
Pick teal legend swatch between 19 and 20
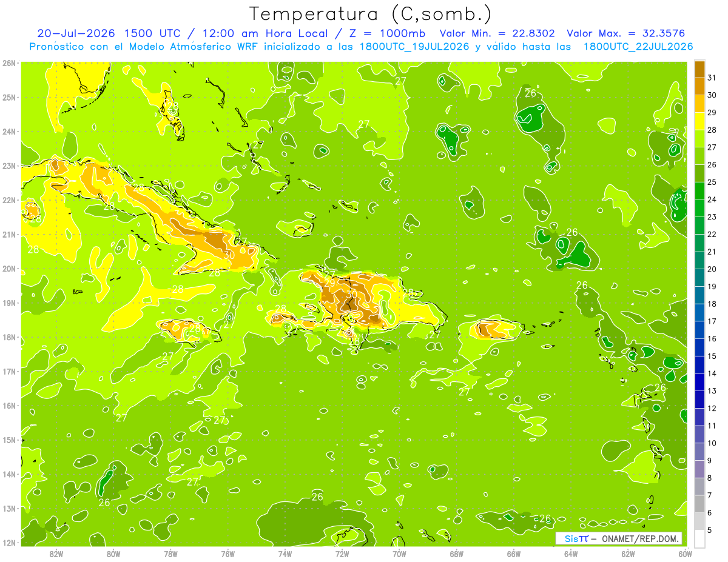[x=699, y=278]
